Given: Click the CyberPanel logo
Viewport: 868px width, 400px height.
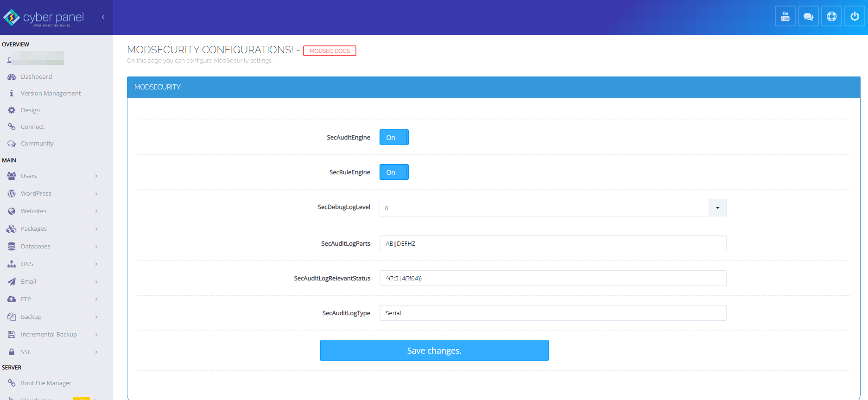Looking at the screenshot, I should click(x=44, y=18).
